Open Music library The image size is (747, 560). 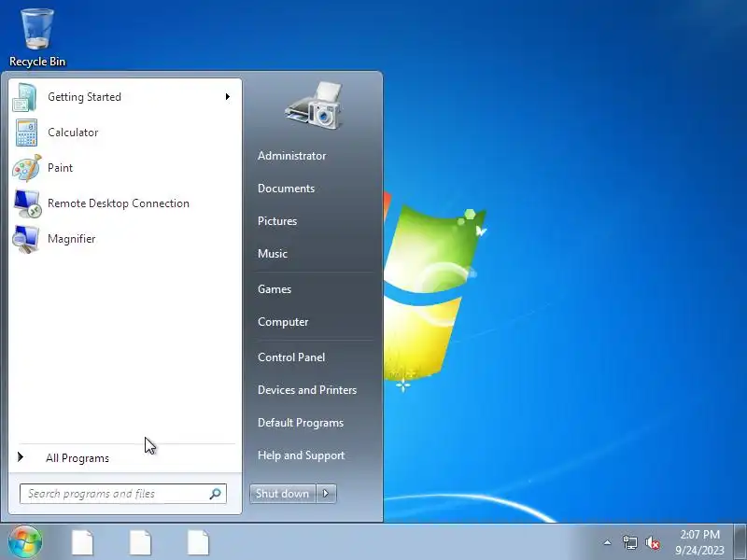(272, 254)
